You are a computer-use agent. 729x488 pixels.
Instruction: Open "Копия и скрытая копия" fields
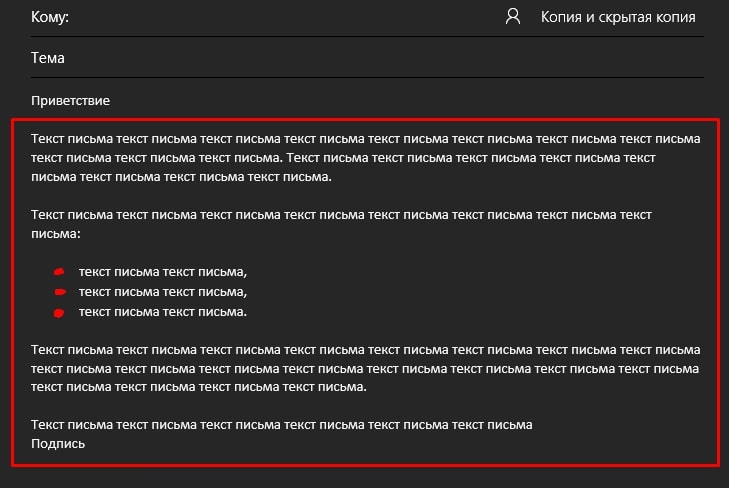click(x=618, y=17)
